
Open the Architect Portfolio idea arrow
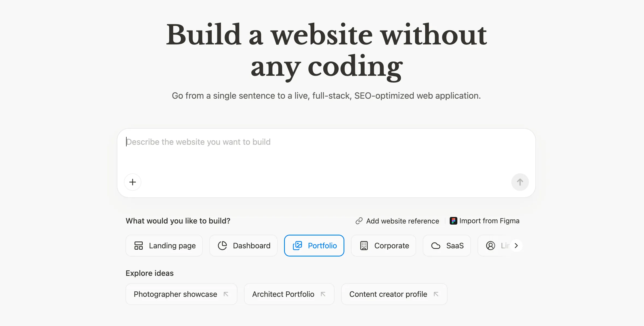tap(323, 294)
